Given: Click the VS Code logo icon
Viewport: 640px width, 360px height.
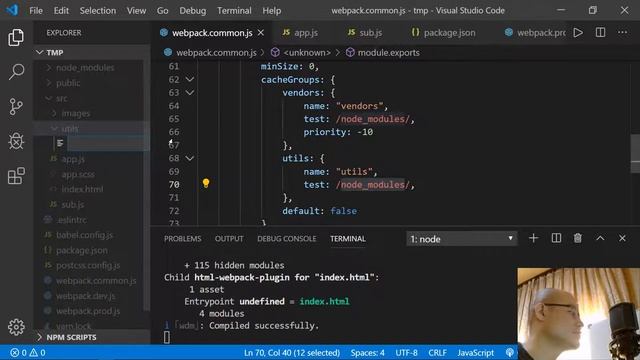Looking at the screenshot, I should pos(12,10).
